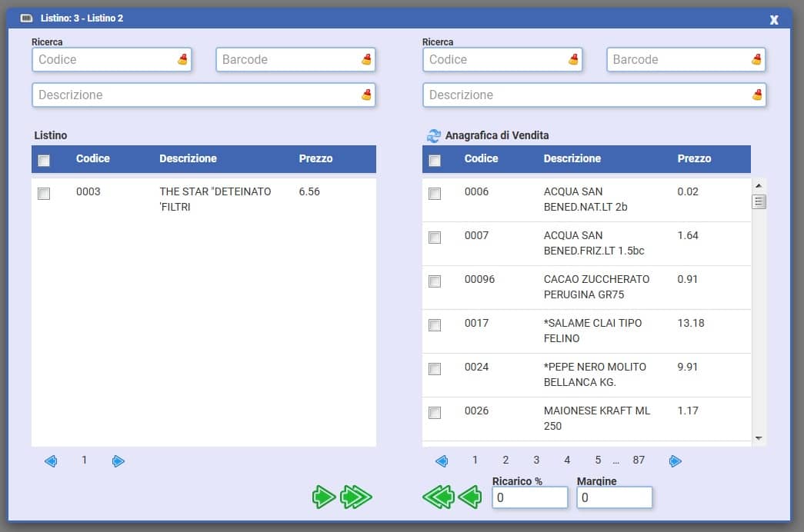Image resolution: width=804 pixels, height=532 pixels.
Task: Jump to last page 87
Action: [x=639, y=460]
